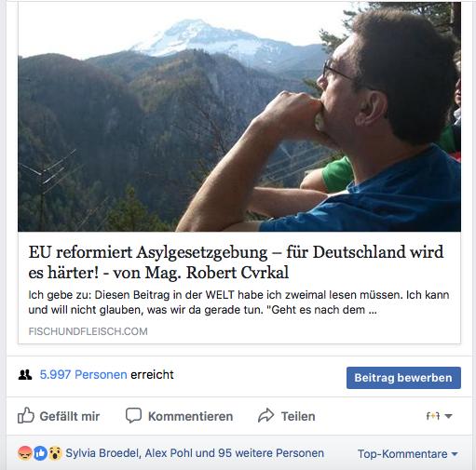Click the share arrow icon
The image size is (476, 470).
pos(266,416)
